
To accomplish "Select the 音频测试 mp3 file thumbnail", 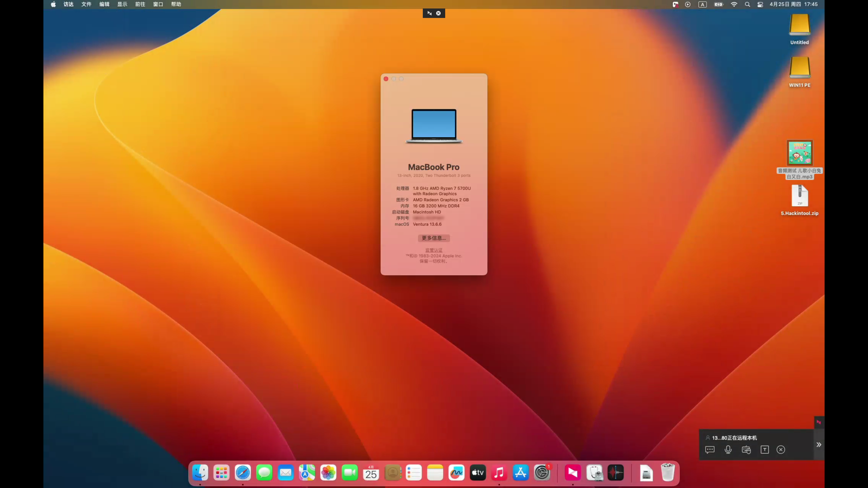I will [800, 152].
